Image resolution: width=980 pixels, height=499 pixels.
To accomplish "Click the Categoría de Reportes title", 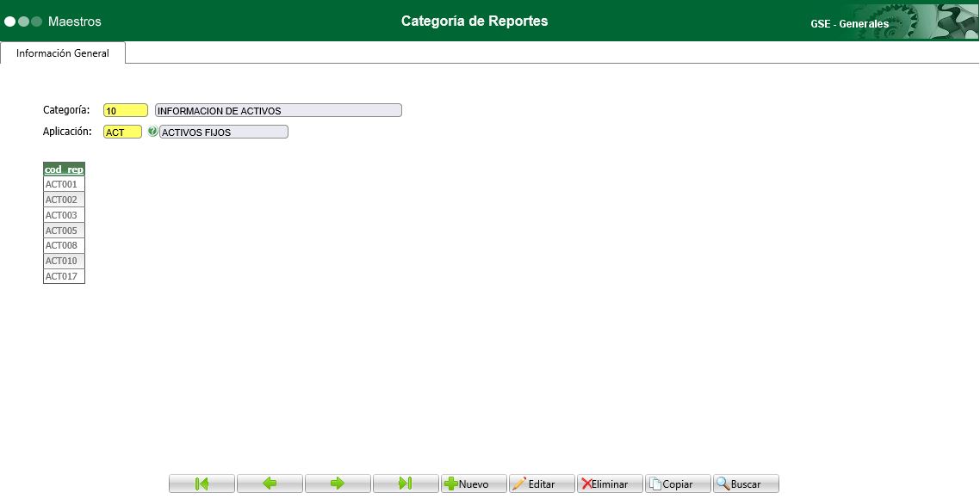I will click(x=474, y=21).
